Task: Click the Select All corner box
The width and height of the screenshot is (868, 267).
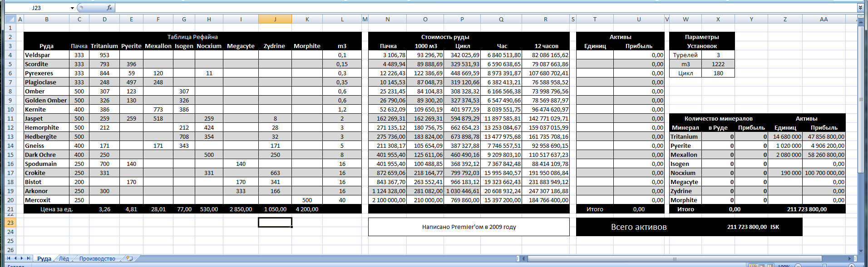Action: [x=10, y=19]
